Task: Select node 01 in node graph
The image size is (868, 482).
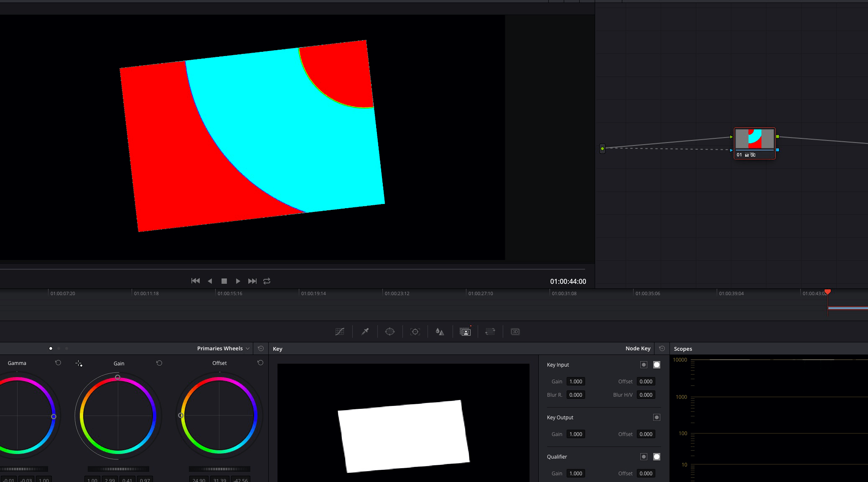Action: (754, 143)
